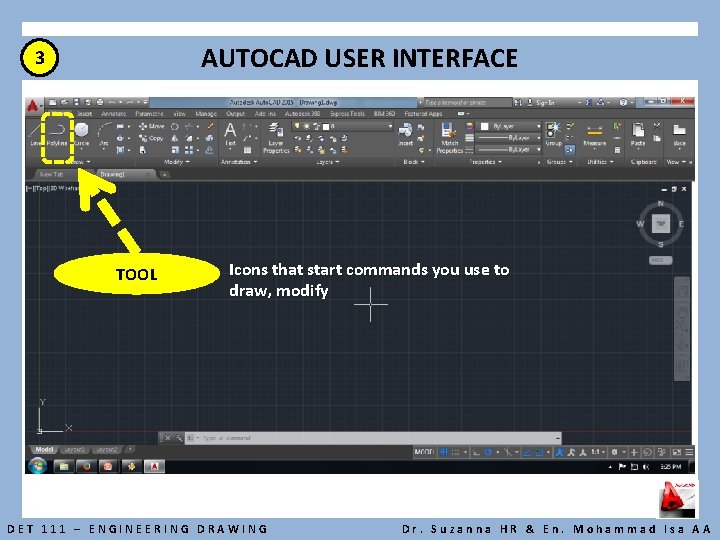Open the ByLayer object color dropdown
720x540 pixels.
[511, 126]
